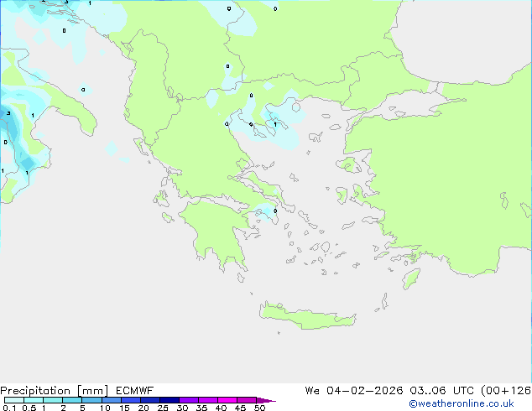Click the 'ECMWF' model label
The image size is (532, 411).
(x=135, y=391)
